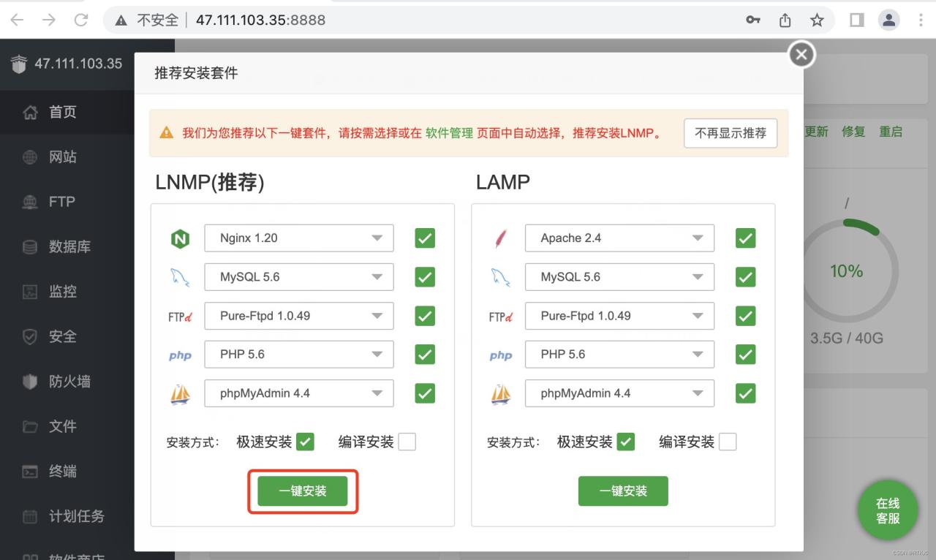This screenshot has height=560, width=936.
Task: Open the 在线客服 chat bubble
Action: 888,510
